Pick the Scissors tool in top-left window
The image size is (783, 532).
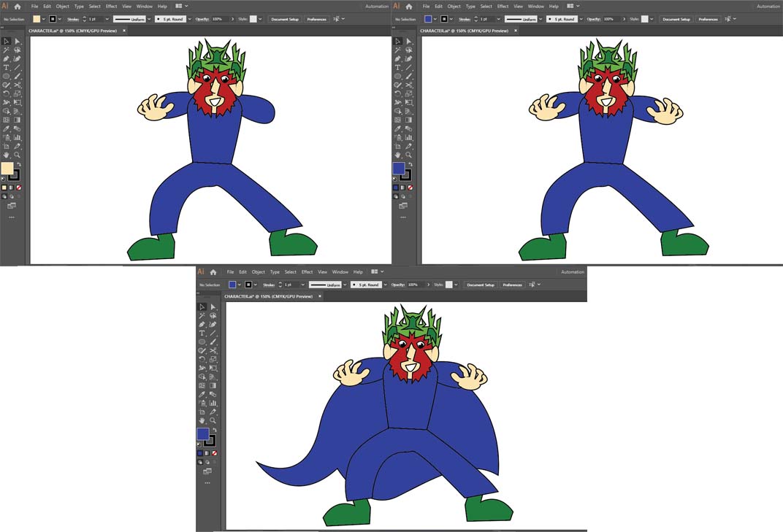click(x=17, y=85)
